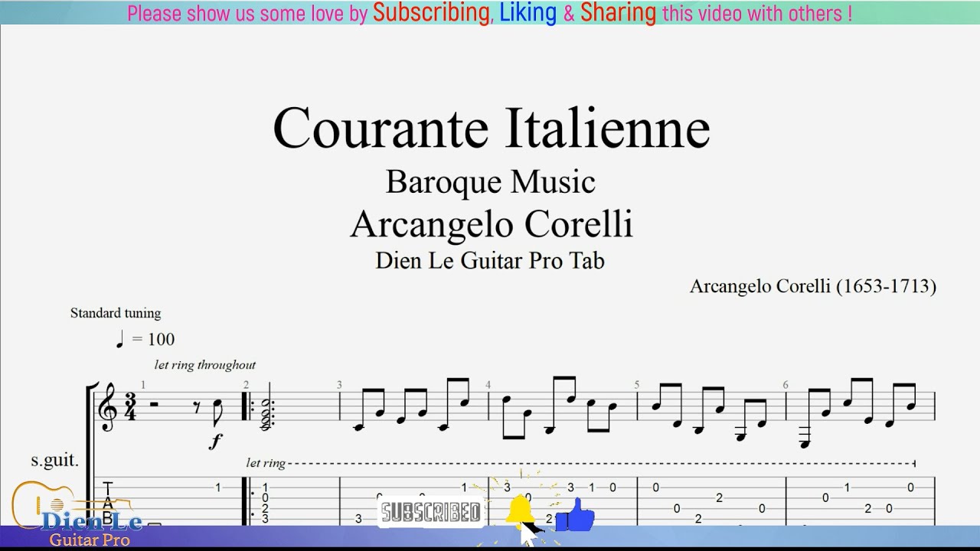Click the quarter note tempo symbol
This screenshot has width=980, height=551.
120,339
